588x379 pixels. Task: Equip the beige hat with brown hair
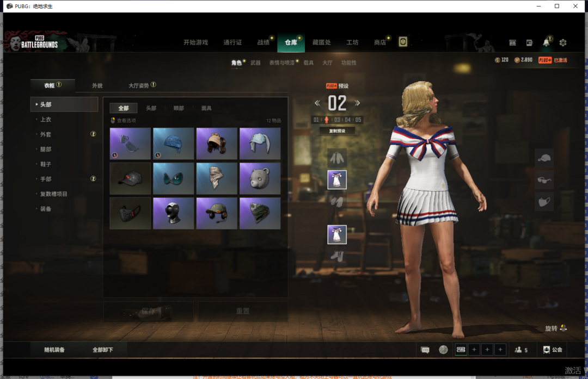click(217, 144)
